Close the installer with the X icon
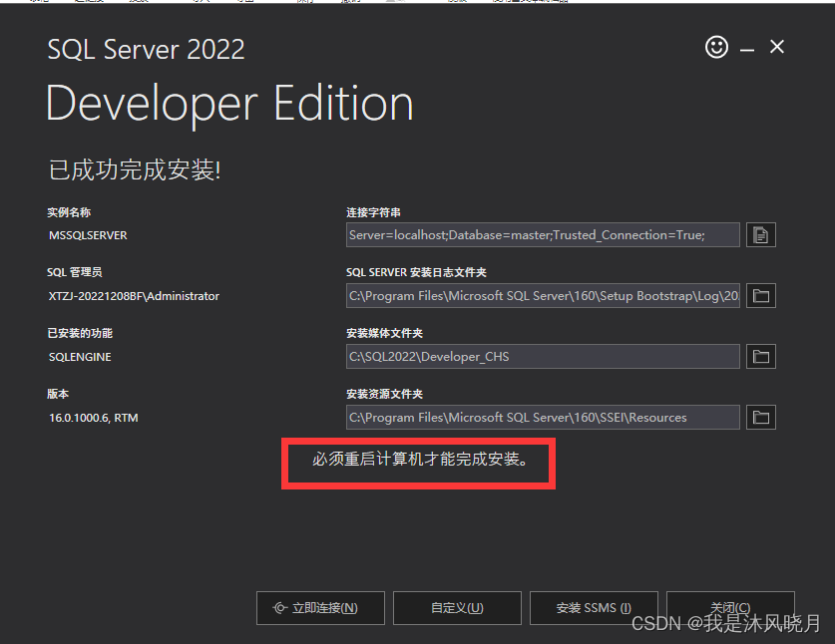Viewport: 835px width, 644px height. pyautogui.click(x=777, y=47)
